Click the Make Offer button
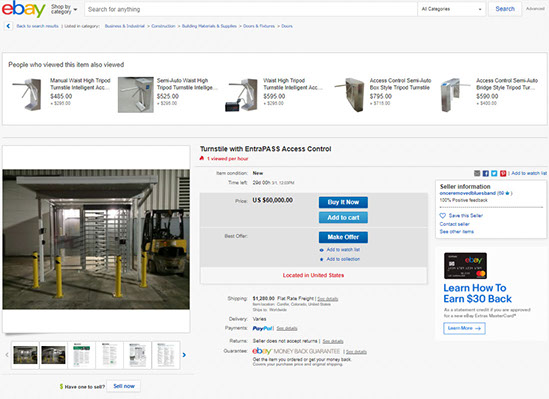Image resolution: width=549 pixels, height=399 pixels. (x=343, y=237)
